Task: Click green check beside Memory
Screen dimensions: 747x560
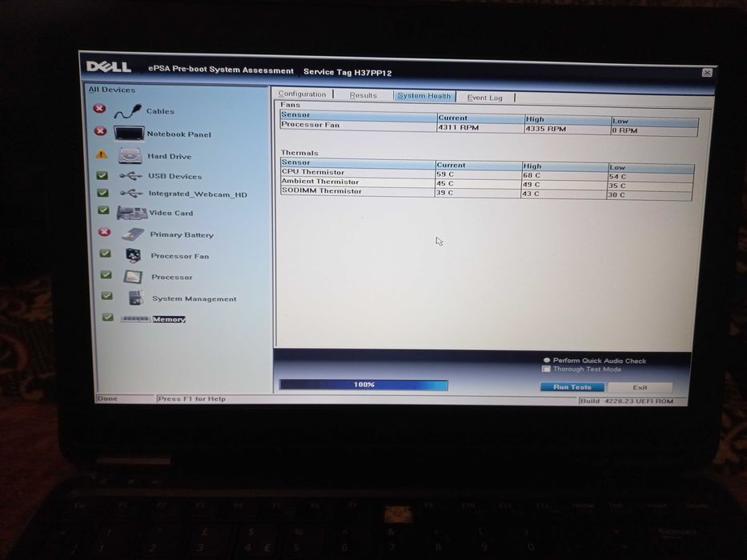Action: coord(108,317)
